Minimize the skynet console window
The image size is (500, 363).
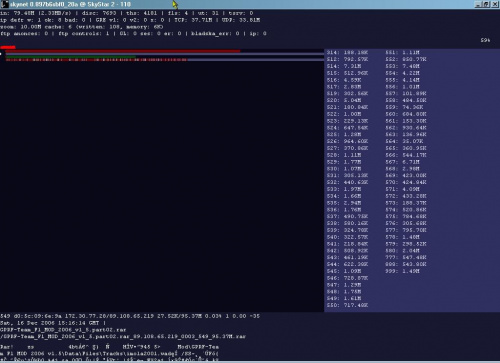coord(478,4)
